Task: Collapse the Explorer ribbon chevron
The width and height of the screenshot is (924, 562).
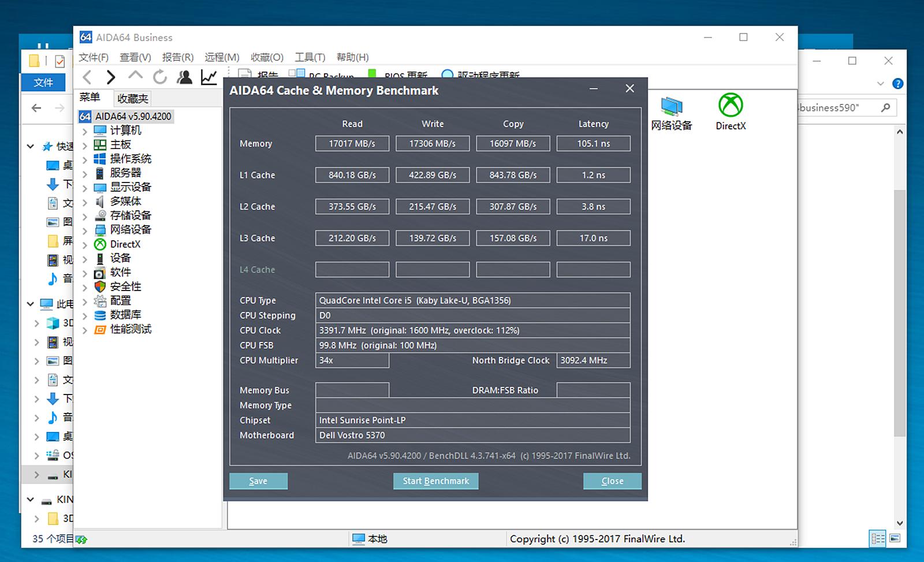Action: (x=881, y=84)
